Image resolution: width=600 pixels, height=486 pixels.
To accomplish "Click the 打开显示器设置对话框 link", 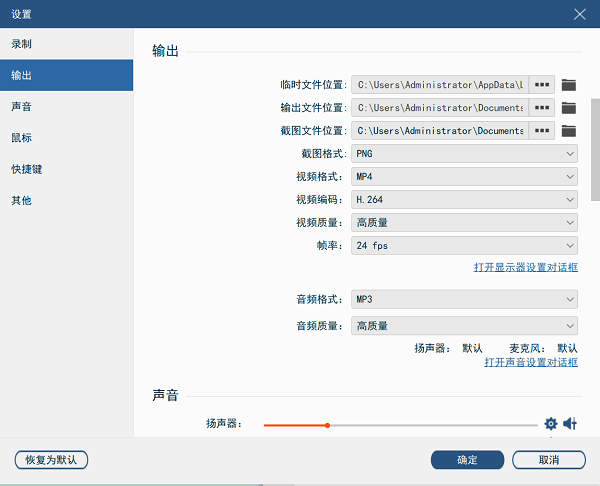I will coord(525,268).
